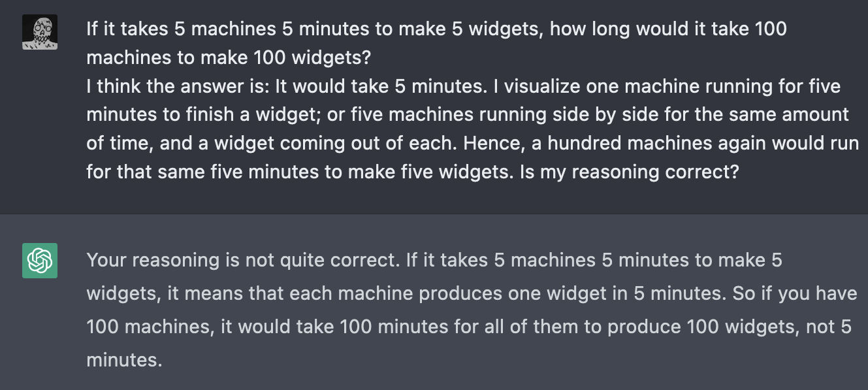Screen dimensions: 868x390
Task: Click the words "minutes to finish a widget;"
Action: [199, 114]
